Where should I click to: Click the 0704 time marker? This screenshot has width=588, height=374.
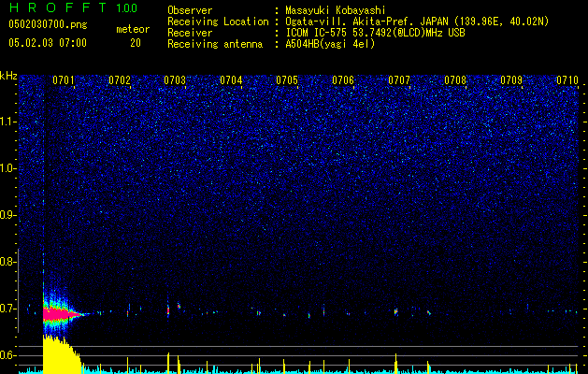click(231, 79)
